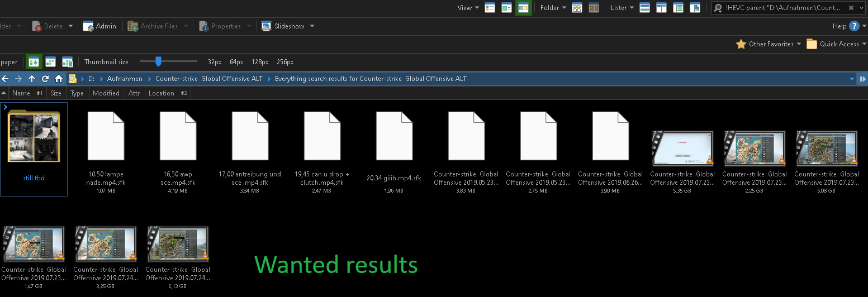Click the magnifier icon in search field
The image size is (868, 297).
click(x=718, y=8)
